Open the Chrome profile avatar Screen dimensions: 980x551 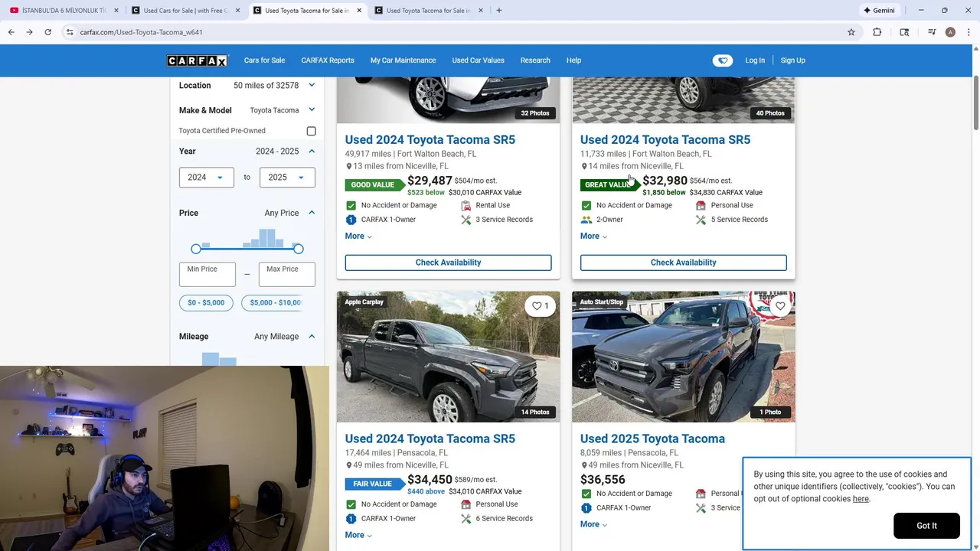pyautogui.click(x=950, y=32)
